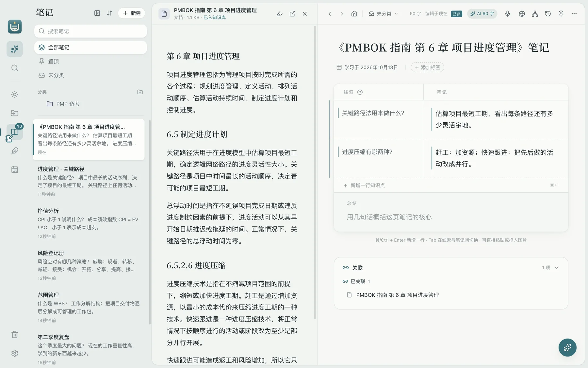Open linked document PMBOK 指南 第 6 章 项目进度管理
Image resolution: width=588 pixels, height=368 pixels.
(x=397, y=295)
